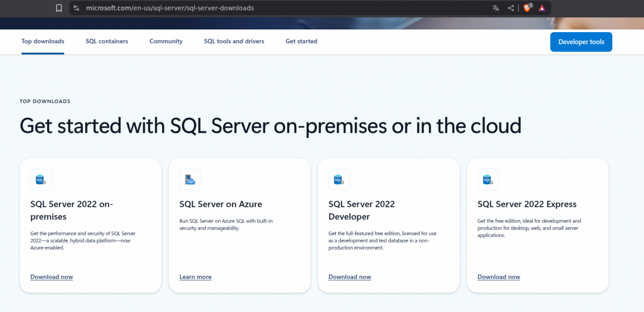
Task: Select the Top downloads tab
Action: 43,41
